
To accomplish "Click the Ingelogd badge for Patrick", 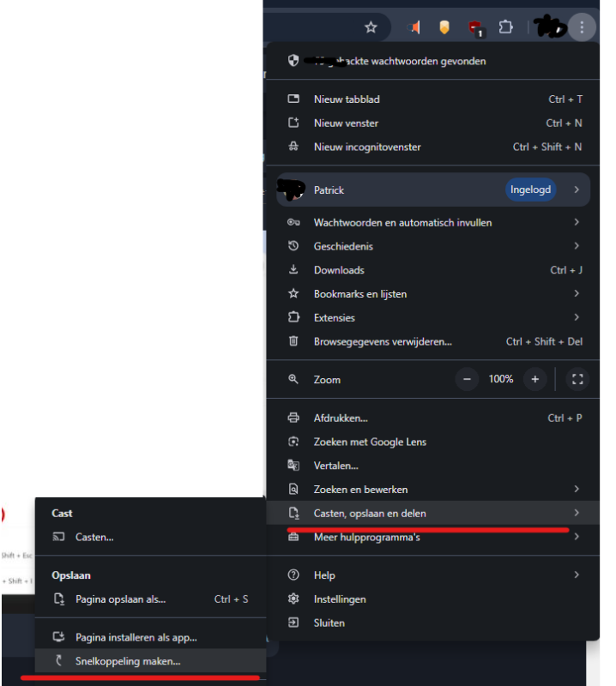I will 530,190.
